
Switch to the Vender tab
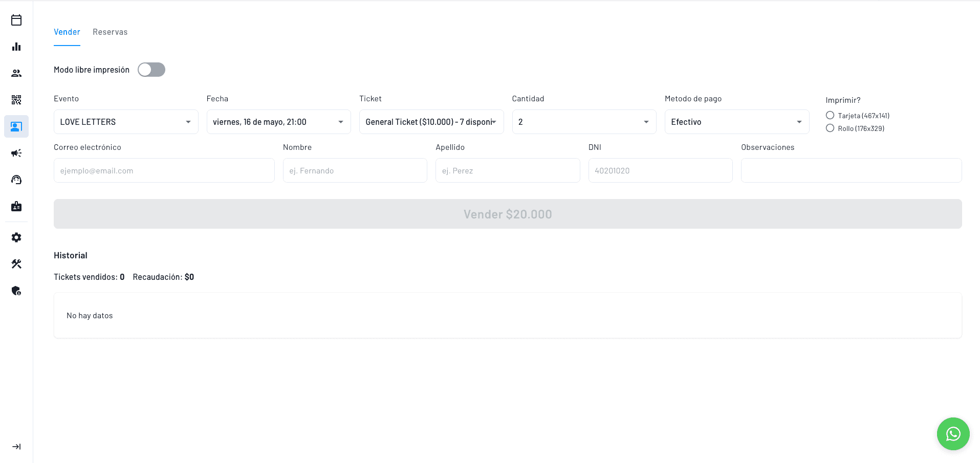pos(67,32)
